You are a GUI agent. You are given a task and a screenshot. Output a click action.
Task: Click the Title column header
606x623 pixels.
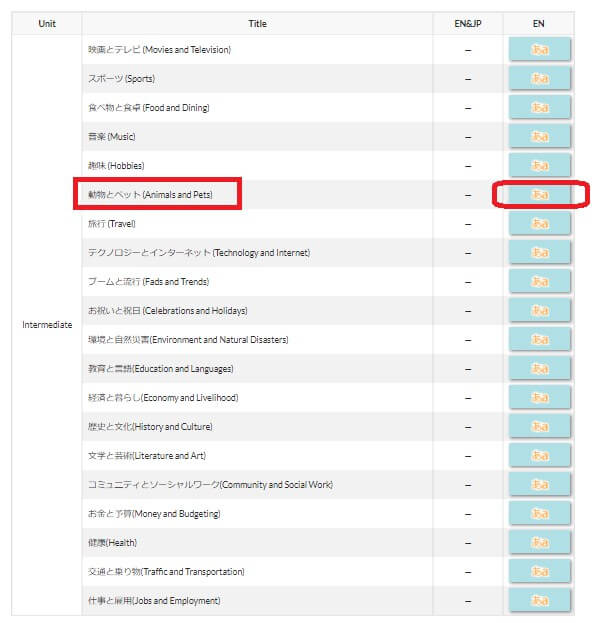tap(258, 23)
